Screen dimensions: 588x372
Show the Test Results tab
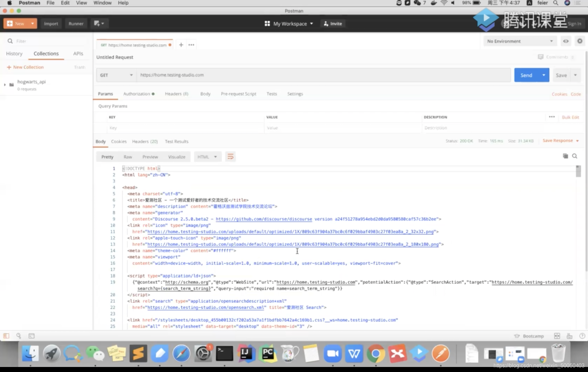point(176,141)
